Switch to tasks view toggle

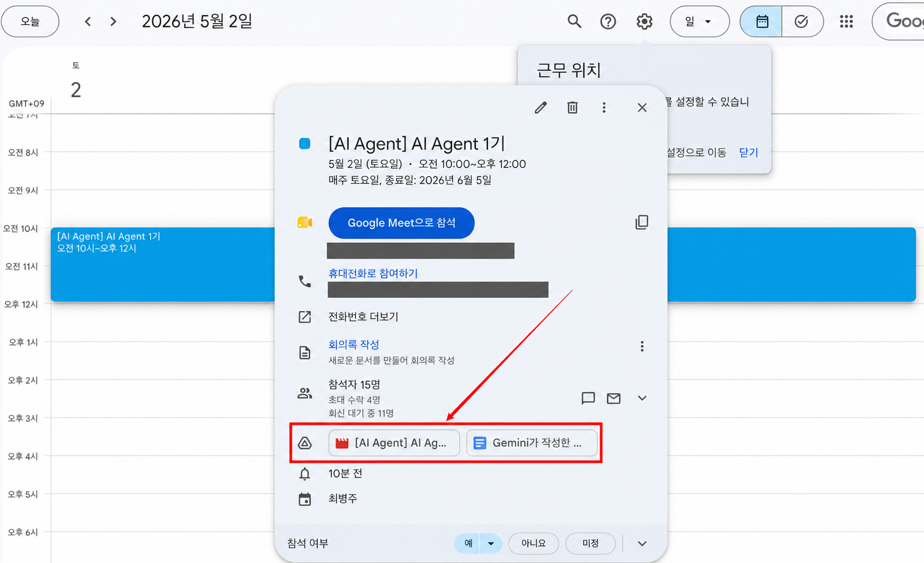tap(802, 22)
